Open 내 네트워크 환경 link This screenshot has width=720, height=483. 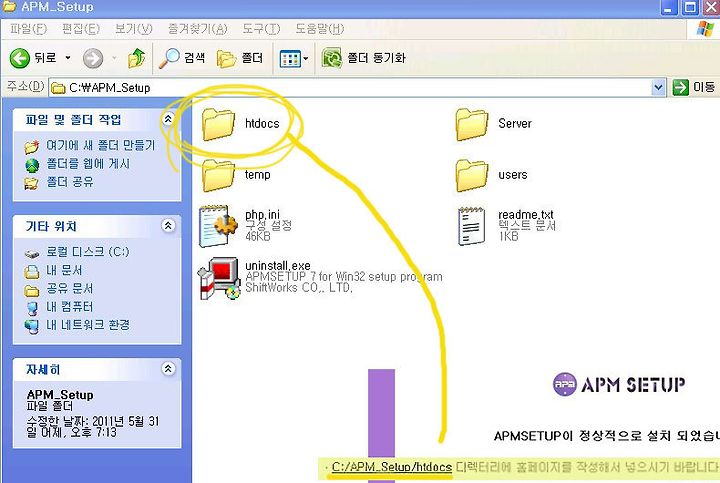88,325
